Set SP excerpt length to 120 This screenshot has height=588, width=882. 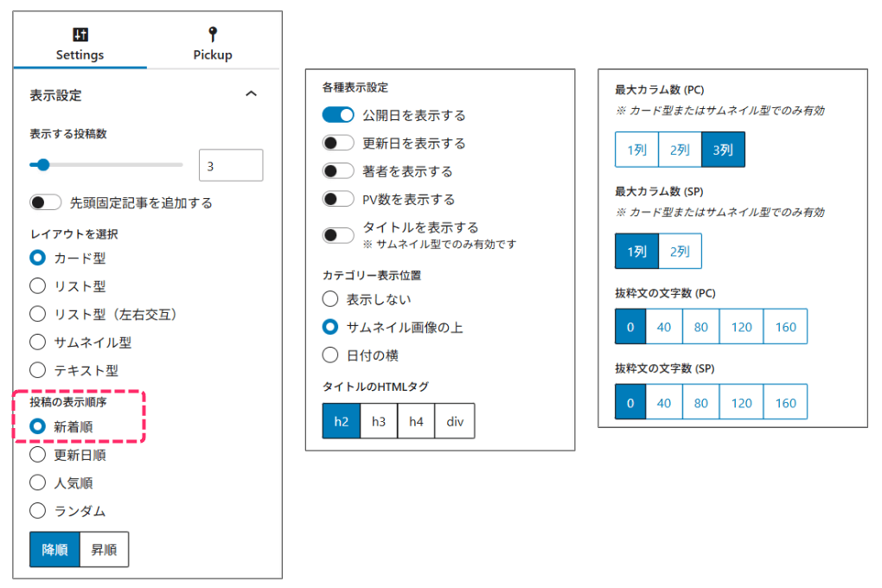(741, 402)
